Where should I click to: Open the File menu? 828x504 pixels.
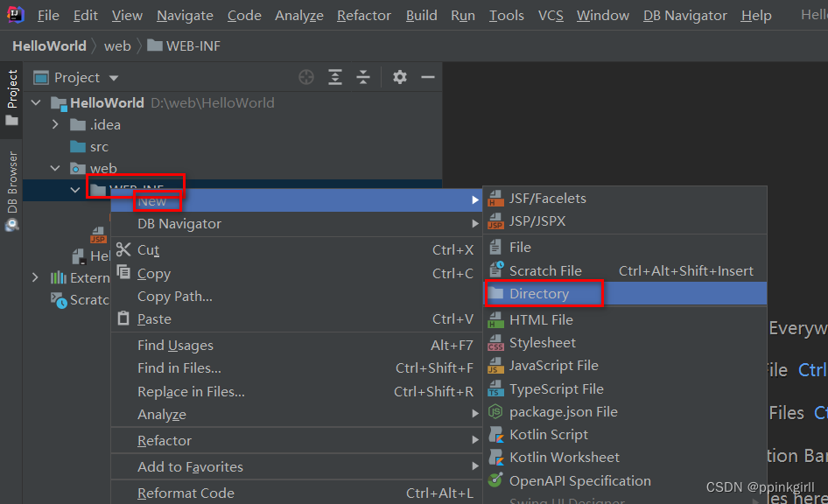(48, 15)
